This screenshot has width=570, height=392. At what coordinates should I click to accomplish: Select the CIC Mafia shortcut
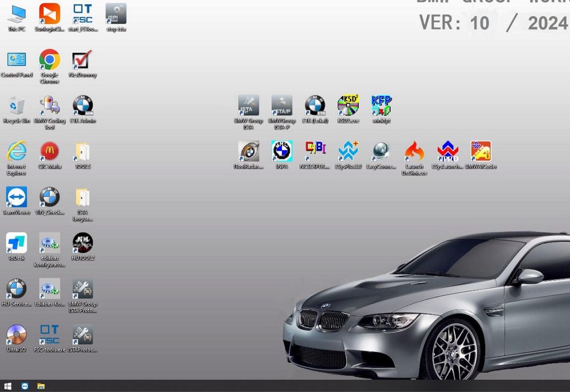pos(50,156)
